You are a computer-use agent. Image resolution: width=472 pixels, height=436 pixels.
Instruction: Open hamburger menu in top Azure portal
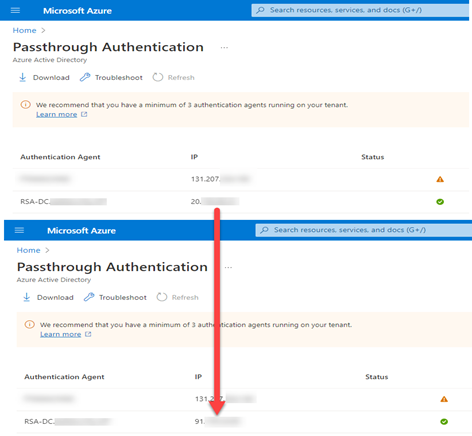click(15, 11)
